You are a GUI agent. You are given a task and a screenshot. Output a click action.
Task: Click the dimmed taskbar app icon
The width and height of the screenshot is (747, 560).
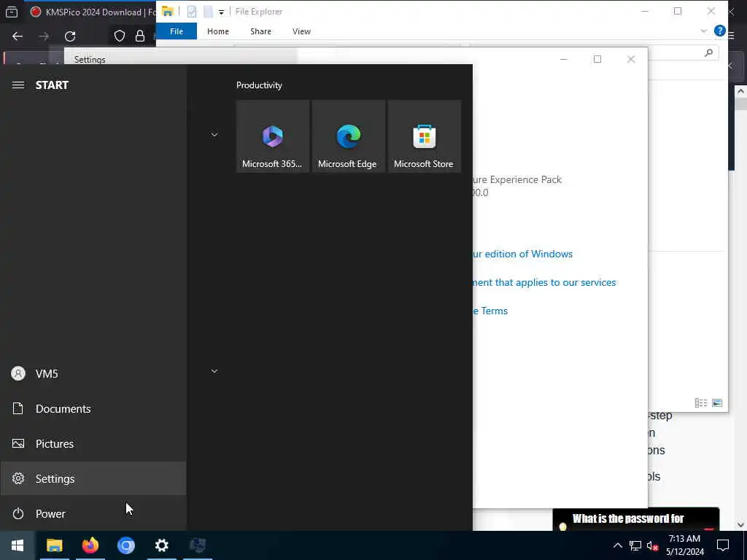coord(198,545)
